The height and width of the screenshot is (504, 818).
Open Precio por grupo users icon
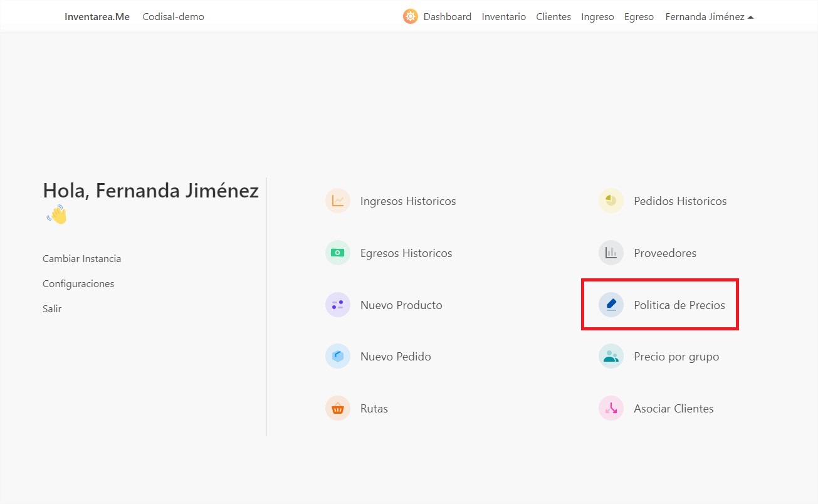coord(611,356)
